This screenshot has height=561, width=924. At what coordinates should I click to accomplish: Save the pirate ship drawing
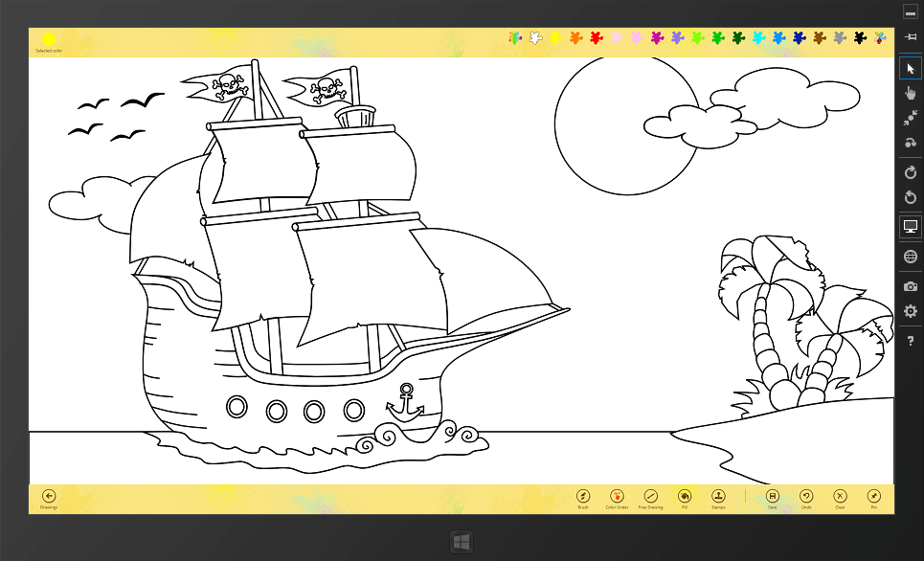(x=772, y=496)
